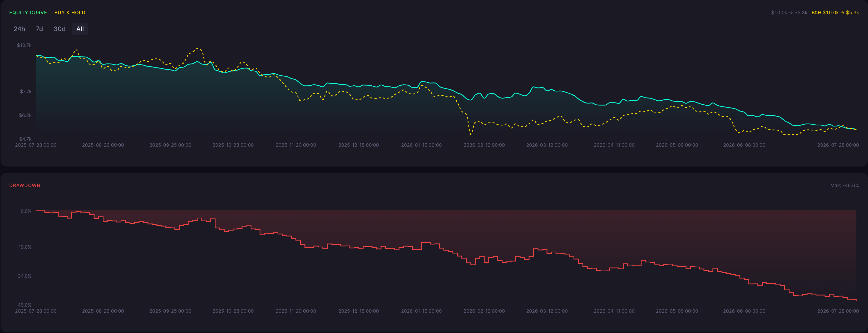Click the 0.0% drawdown axis label
Viewport: 868px width, 333px height.
pyautogui.click(x=26, y=211)
